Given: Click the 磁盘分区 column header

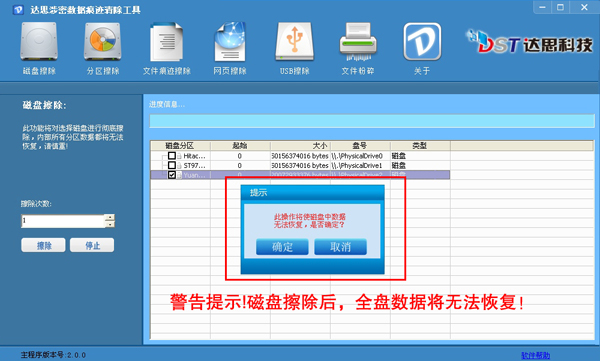Looking at the screenshot, I should pyautogui.click(x=180, y=146).
